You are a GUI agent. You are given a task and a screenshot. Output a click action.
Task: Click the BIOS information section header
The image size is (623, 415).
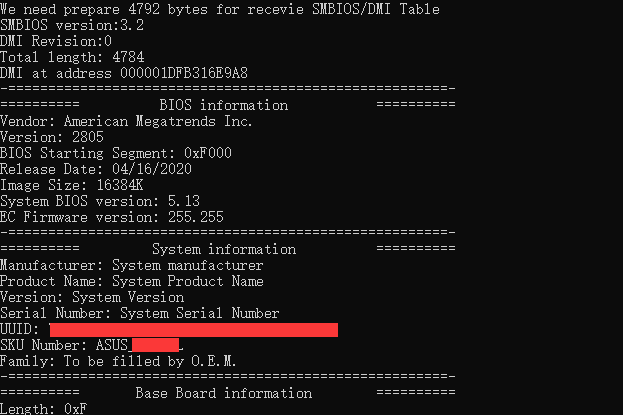point(223,105)
